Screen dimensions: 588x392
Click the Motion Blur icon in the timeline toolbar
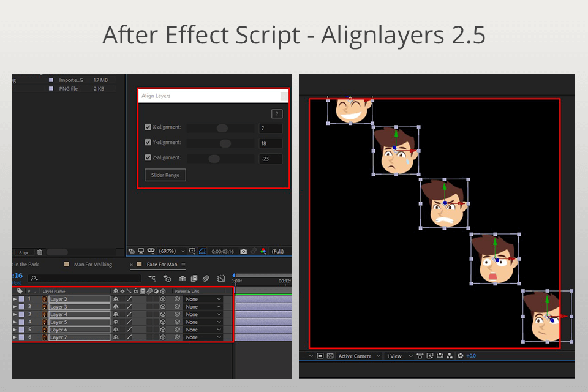[205, 278]
